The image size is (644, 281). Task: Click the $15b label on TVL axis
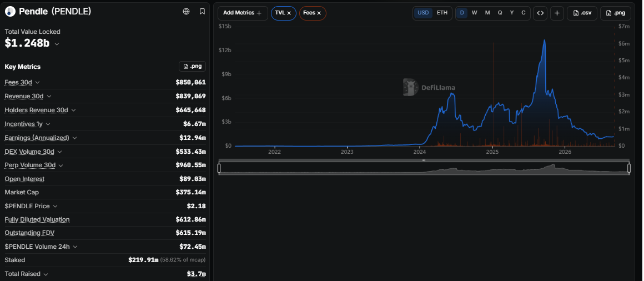coord(225,26)
